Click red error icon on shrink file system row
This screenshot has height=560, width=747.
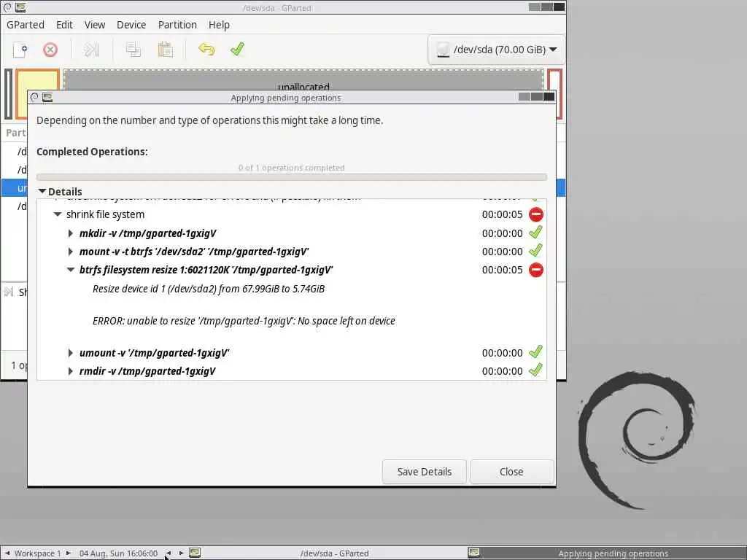(x=536, y=214)
